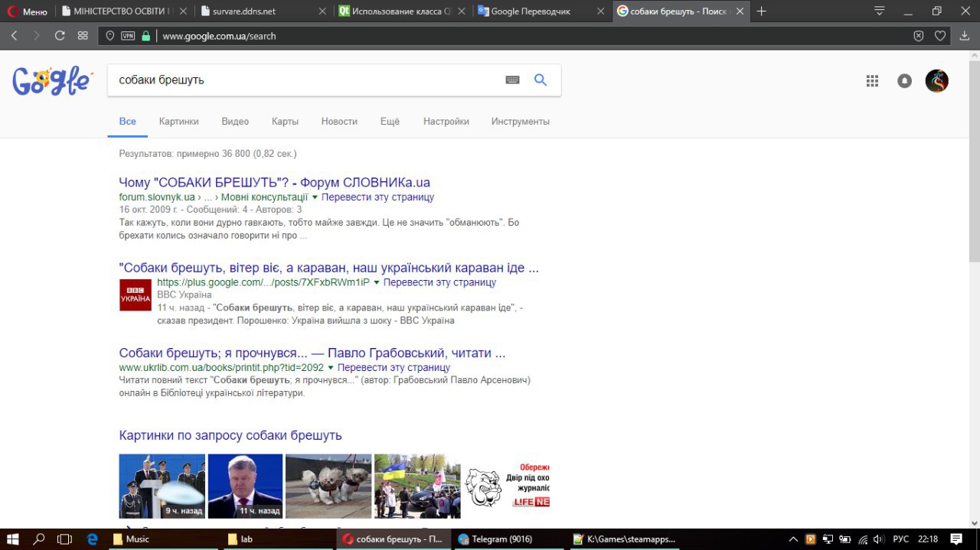Show hidden tray icons with the up arrow
The width and height of the screenshot is (980, 550).
pyautogui.click(x=793, y=539)
